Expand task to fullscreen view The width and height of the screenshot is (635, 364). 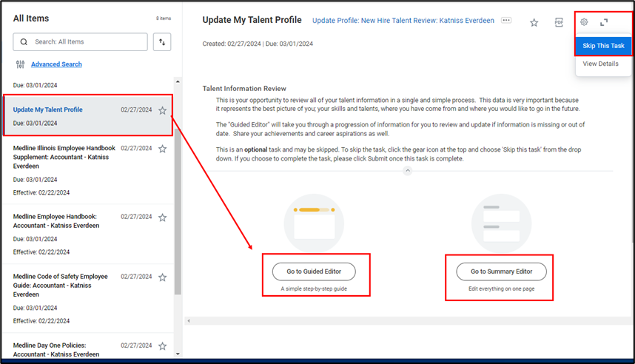(604, 22)
